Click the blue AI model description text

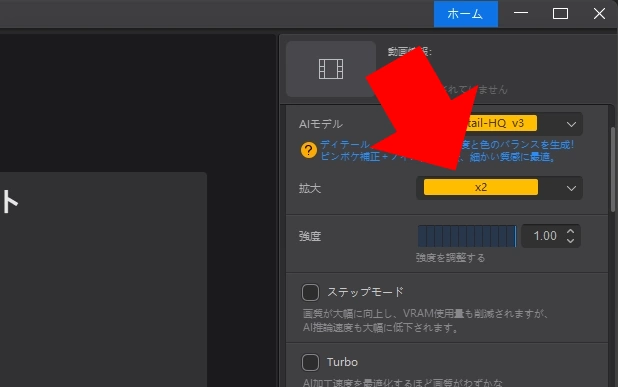click(447, 151)
